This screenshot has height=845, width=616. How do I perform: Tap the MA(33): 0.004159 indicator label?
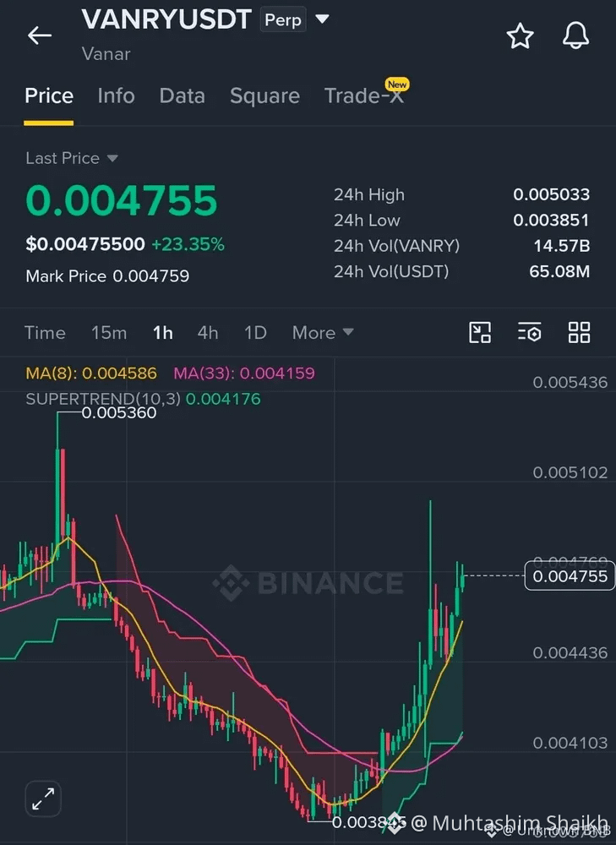(244, 373)
